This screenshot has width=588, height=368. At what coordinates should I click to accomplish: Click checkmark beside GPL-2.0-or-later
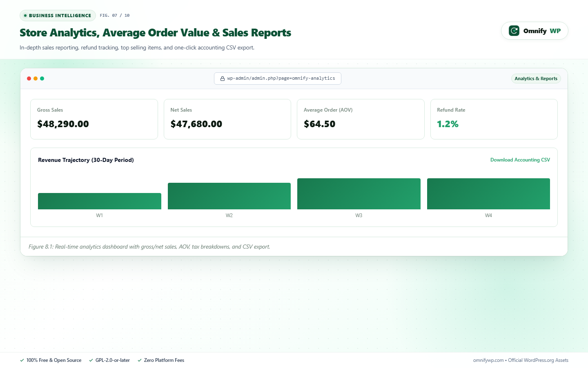pos(91,360)
